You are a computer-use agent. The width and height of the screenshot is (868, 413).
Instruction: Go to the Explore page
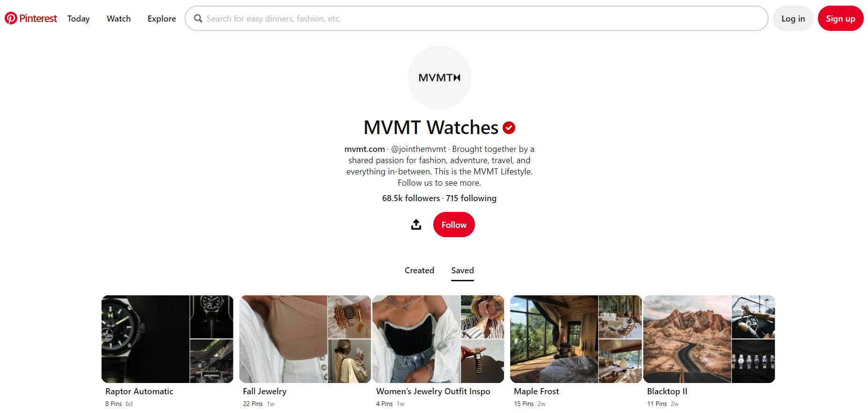point(162,18)
